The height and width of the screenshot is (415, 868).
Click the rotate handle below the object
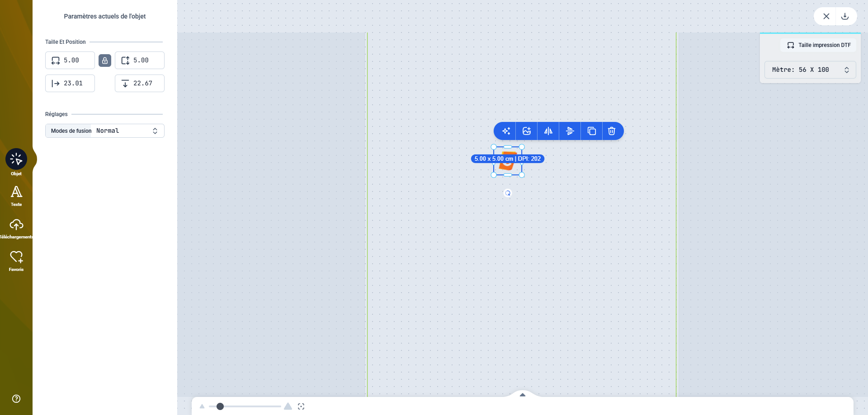pos(508,193)
